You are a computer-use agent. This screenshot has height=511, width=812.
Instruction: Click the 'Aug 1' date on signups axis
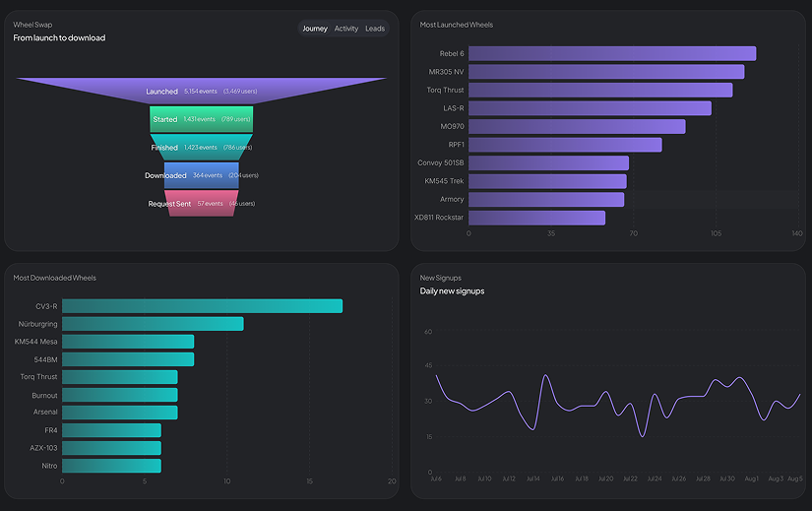coord(751,479)
